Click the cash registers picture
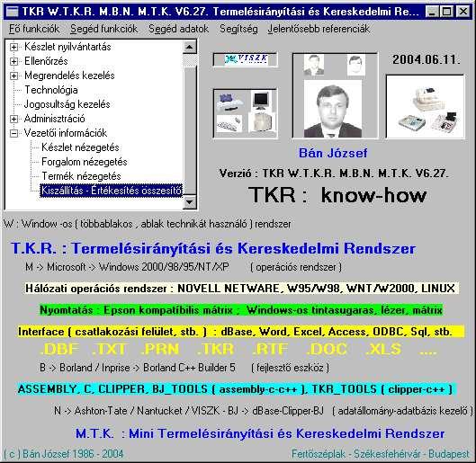476x463 pixels. coord(425,107)
